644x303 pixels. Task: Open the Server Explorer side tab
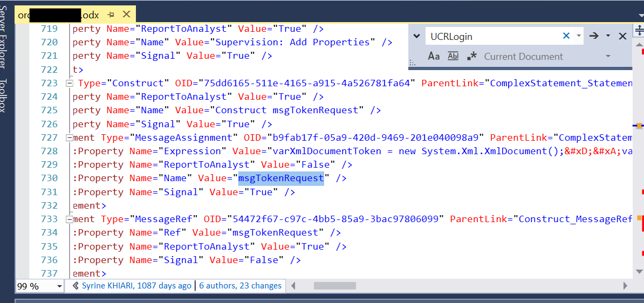pos(5,38)
